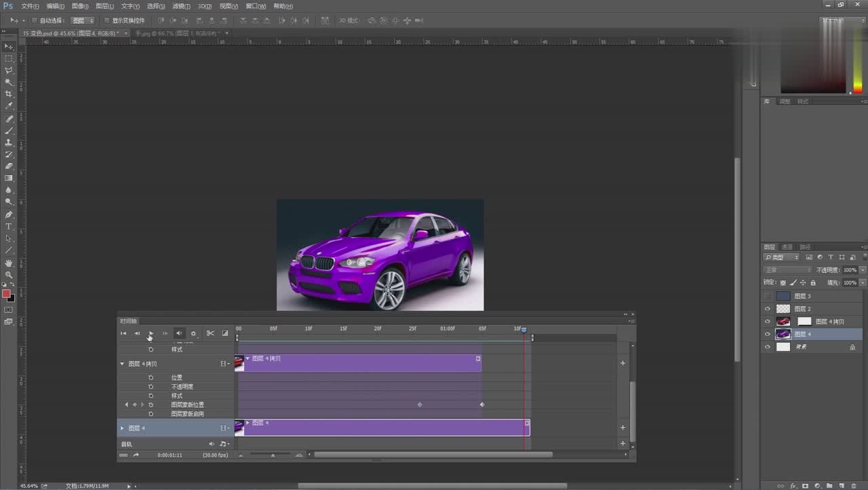Open auto-select 图层 dropdown

pos(83,20)
